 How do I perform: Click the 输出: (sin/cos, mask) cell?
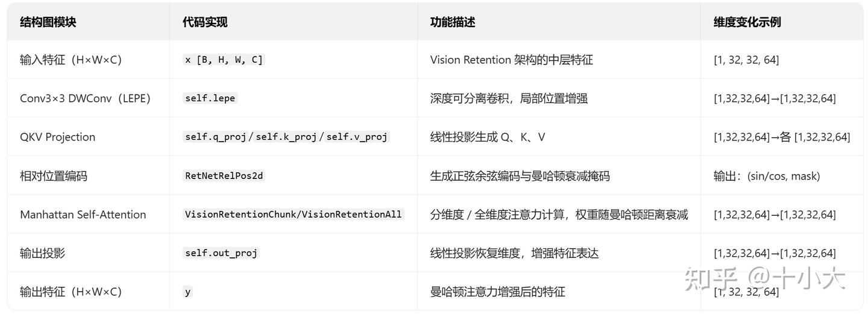(x=766, y=175)
